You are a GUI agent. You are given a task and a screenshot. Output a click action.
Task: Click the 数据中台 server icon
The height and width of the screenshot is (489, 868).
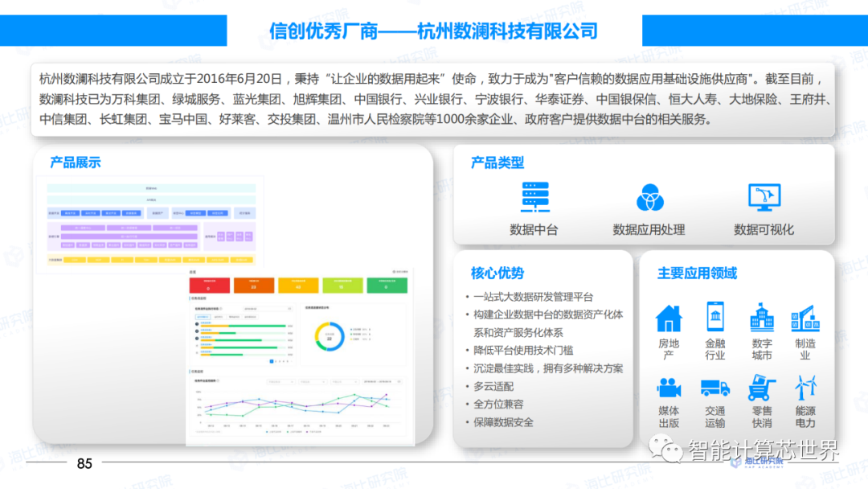534,197
